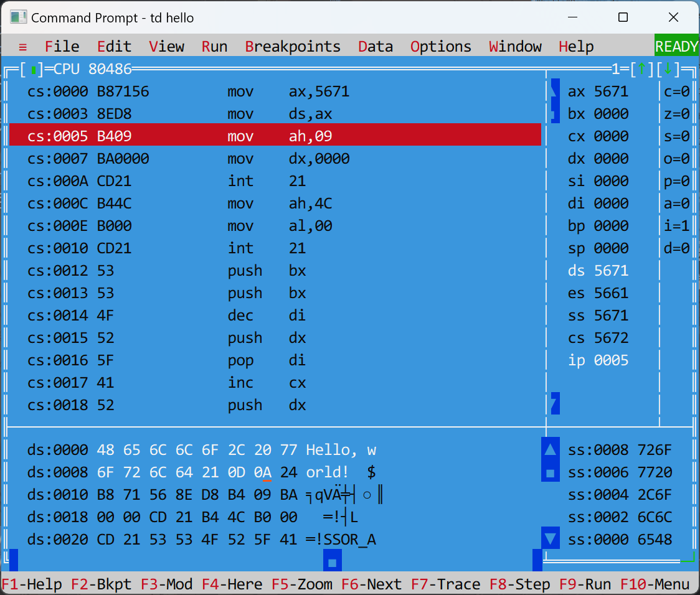
Task: Click the data pane horizontal scrollbar thumb
Action: [x=332, y=562]
